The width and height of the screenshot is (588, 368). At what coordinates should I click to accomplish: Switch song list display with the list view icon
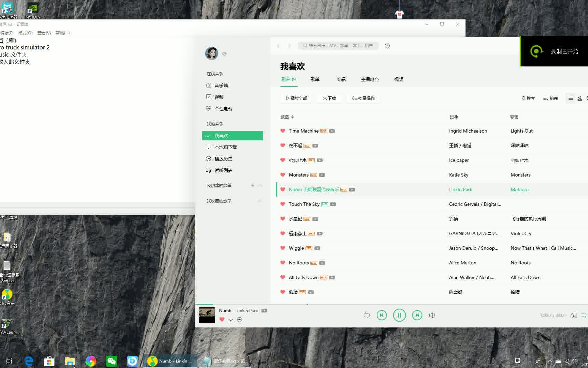[x=571, y=98]
